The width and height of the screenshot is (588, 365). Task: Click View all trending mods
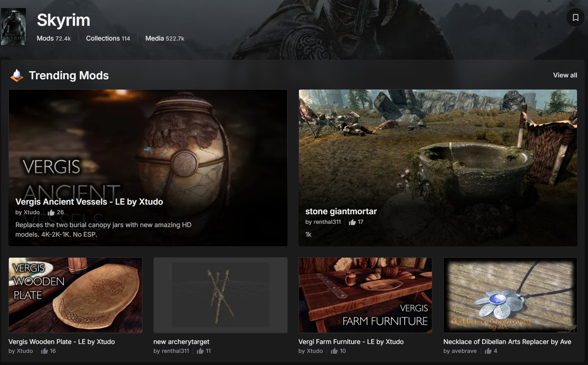565,75
